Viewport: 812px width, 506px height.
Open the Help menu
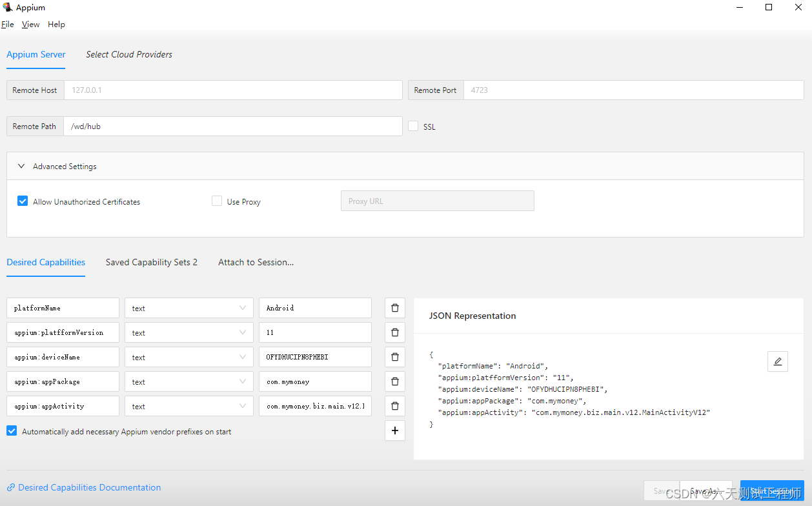coord(56,25)
